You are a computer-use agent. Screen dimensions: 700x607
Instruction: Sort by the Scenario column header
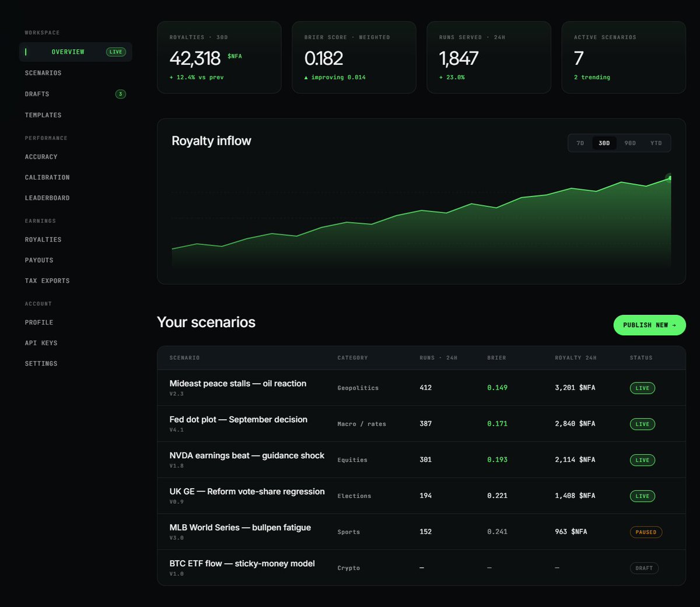184,358
